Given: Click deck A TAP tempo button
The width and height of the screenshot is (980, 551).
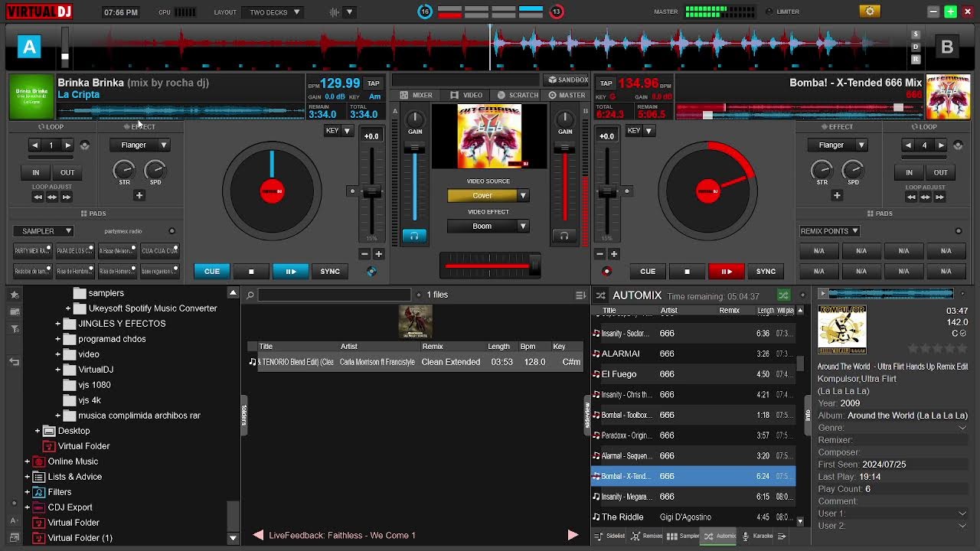Looking at the screenshot, I should pyautogui.click(x=373, y=83).
